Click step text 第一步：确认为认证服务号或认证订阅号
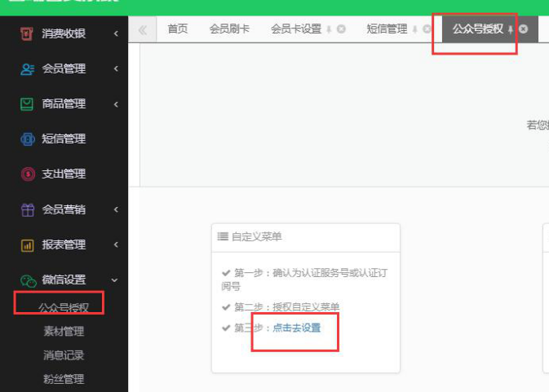 [304, 280]
